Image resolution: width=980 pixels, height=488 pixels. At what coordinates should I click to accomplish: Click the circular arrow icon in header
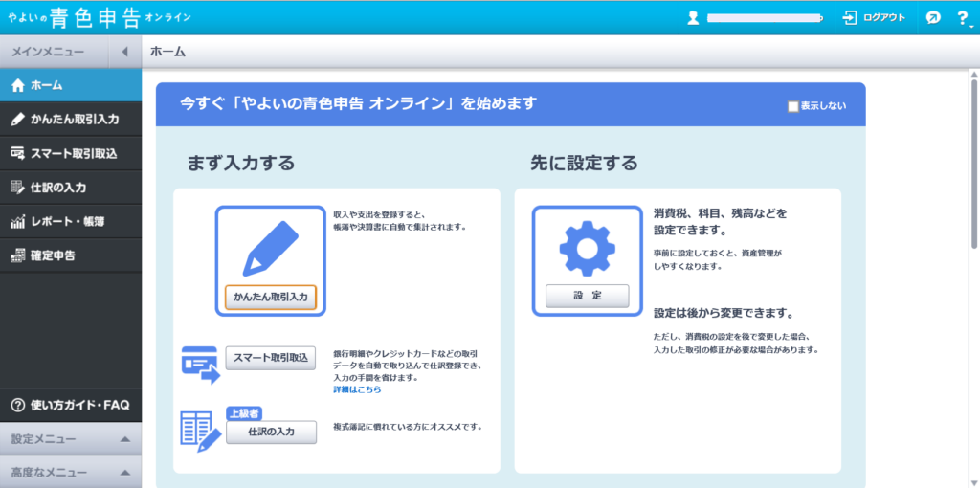(933, 17)
